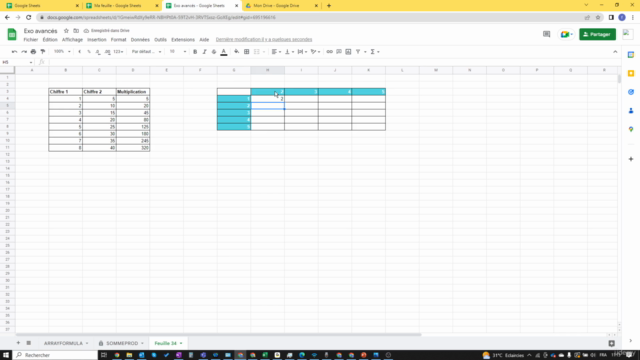Screen dimensions: 640x360
Task: Insert a link
Action: (x=329, y=52)
